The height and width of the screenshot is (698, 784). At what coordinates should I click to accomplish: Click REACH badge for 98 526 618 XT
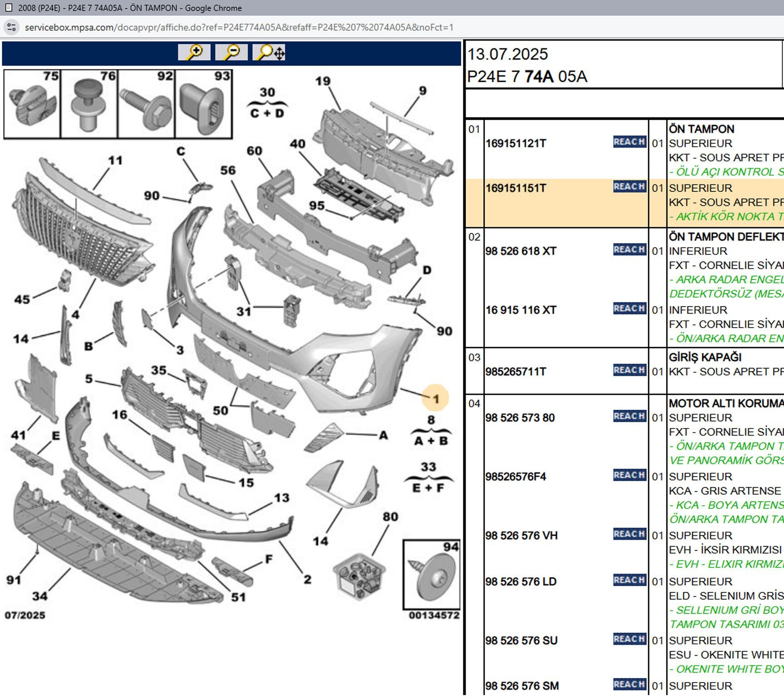[x=629, y=249]
